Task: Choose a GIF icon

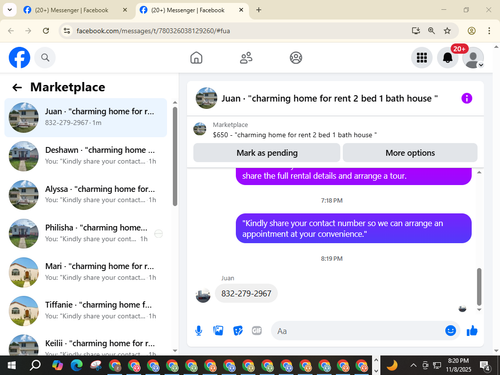Action: (257, 331)
